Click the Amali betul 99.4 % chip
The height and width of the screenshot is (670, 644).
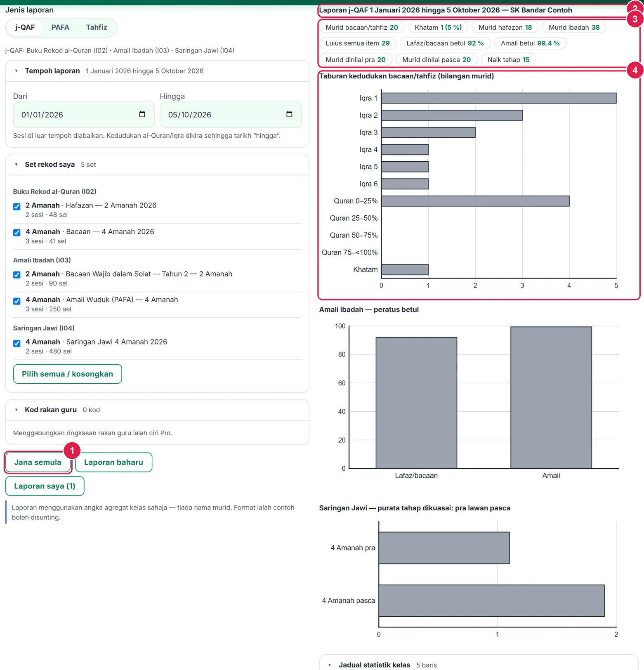coord(531,43)
